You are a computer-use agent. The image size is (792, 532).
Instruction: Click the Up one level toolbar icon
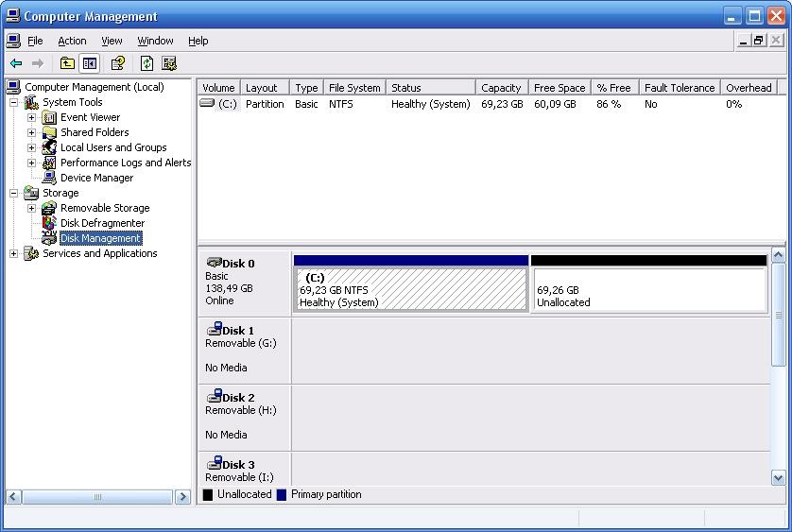[67, 63]
